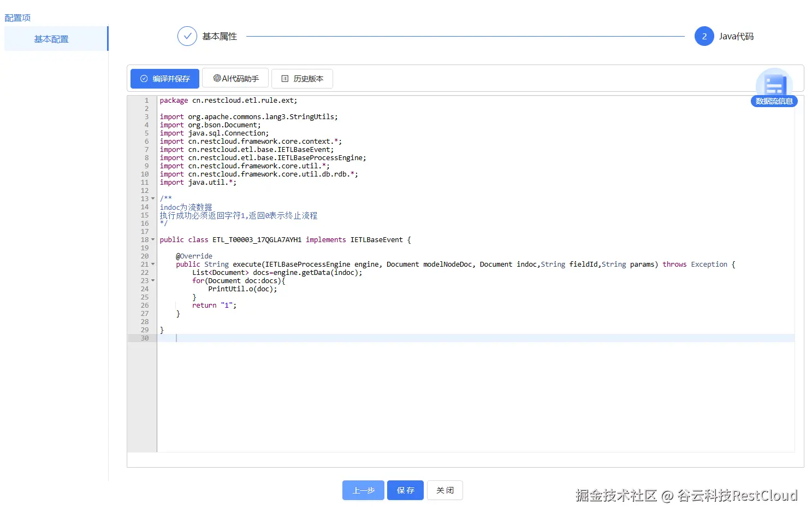Click the import java.util.* line
Image resolution: width=812 pixels, height=517 pixels.
[x=198, y=183]
